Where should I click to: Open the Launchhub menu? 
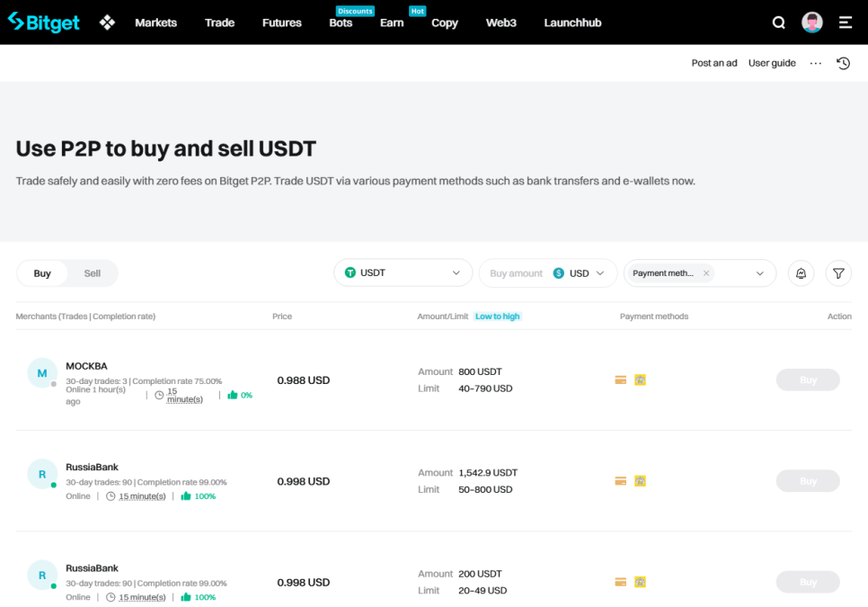572,22
